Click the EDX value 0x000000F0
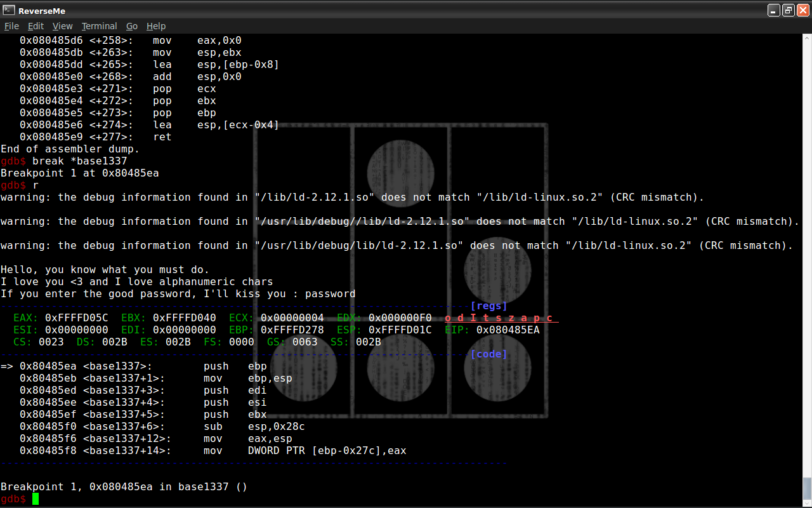The height and width of the screenshot is (508, 812). point(400,318)
